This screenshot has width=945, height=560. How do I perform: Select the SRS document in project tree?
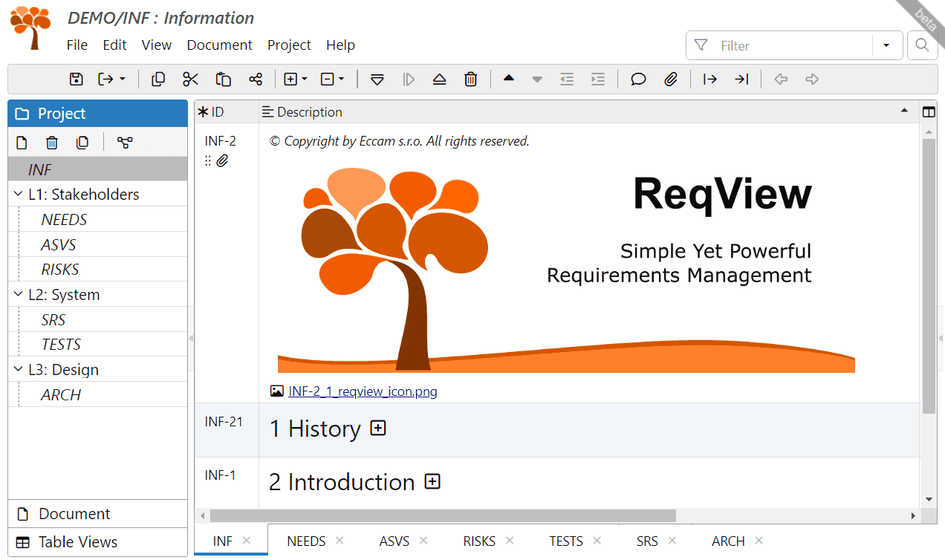point(97,319)
